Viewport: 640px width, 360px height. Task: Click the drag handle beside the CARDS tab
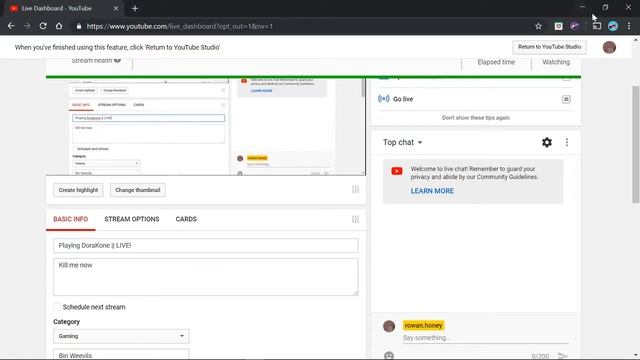coord(356,220)
